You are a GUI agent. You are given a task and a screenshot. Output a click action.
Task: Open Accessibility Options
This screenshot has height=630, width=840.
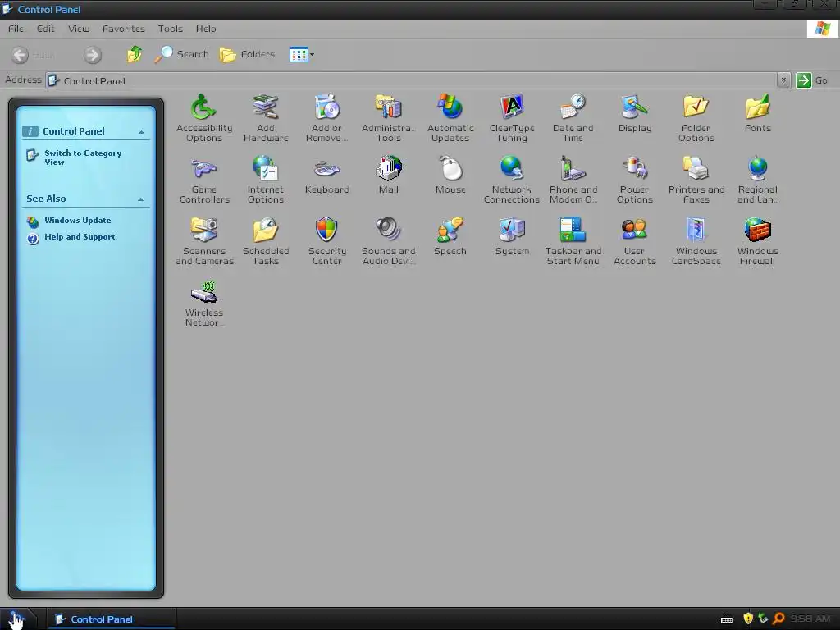(x=204, y=118)
